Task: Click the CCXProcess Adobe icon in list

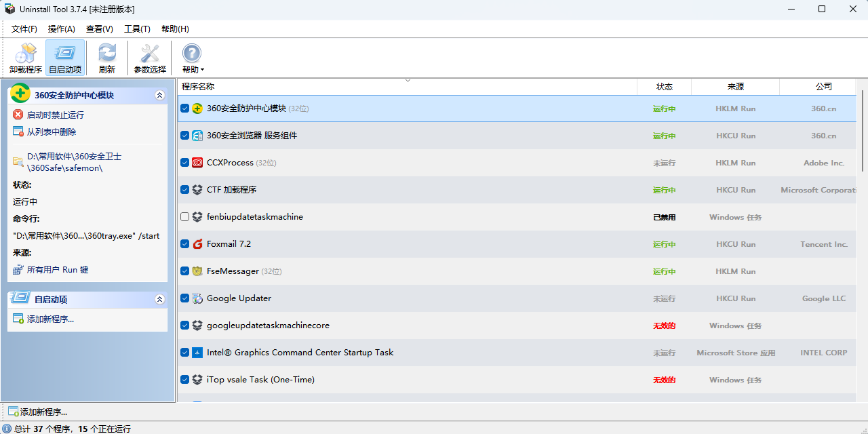Action: pyautogui.click(x=197, y=163)
